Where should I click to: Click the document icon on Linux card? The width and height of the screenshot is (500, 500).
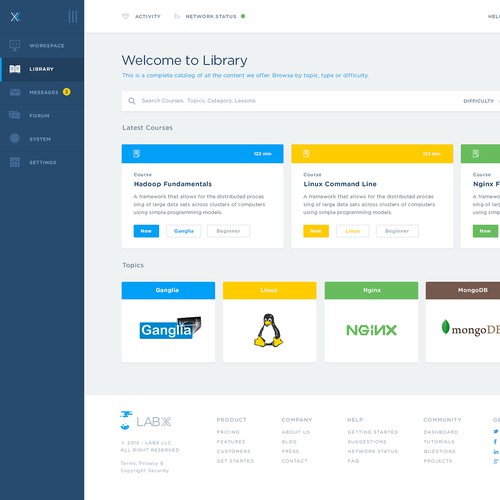[x=306, y=154]
